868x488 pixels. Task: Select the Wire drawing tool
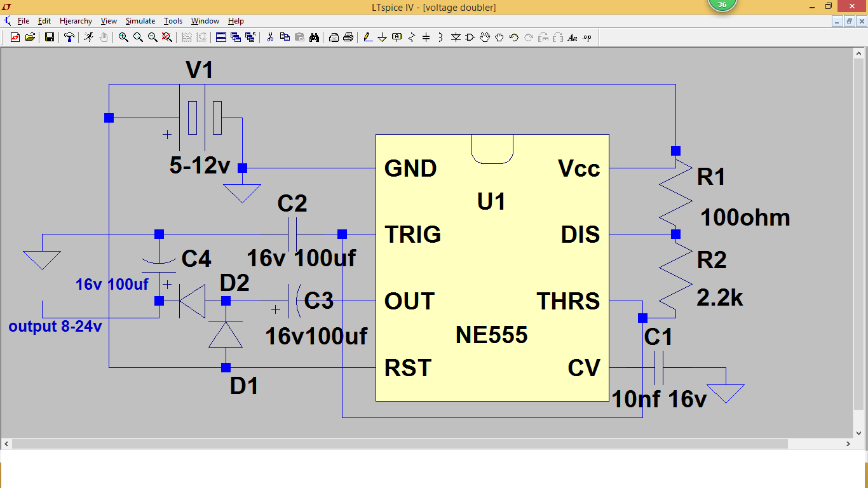click(367, 37)
